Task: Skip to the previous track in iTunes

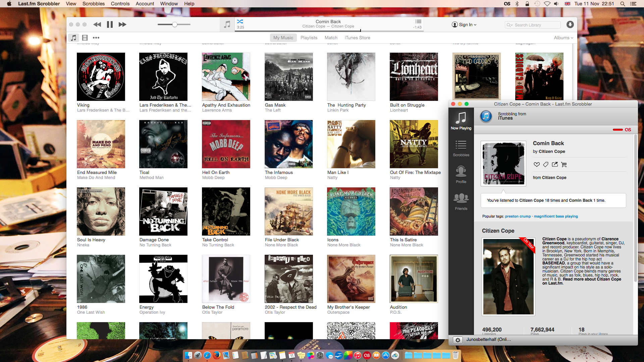Action: coord(97,24)
